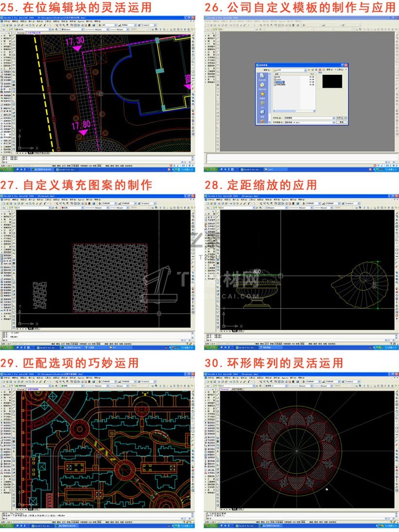Select the Polyline tool in screenshot 25

click(14, 41)
